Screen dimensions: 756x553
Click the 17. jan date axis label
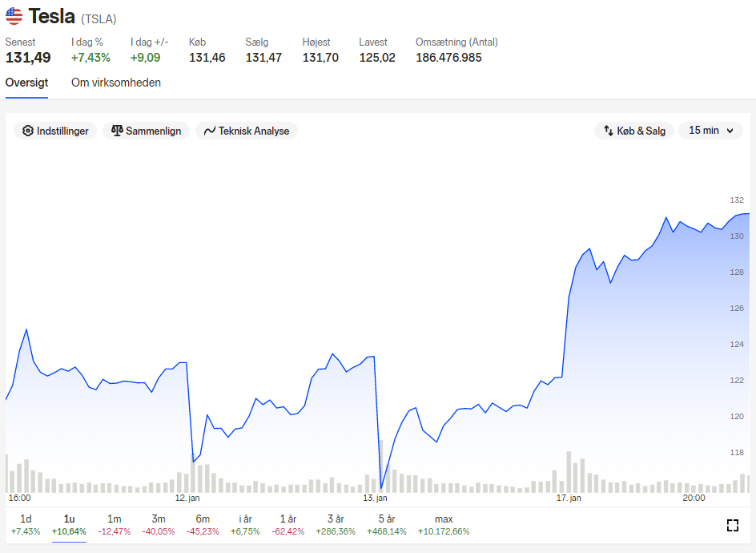(x=569, y=498)
